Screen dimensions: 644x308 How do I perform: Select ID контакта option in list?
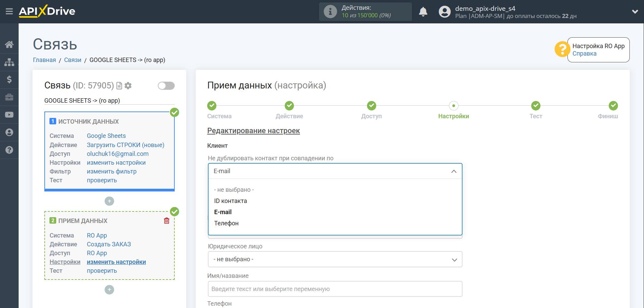coord(230,201)
